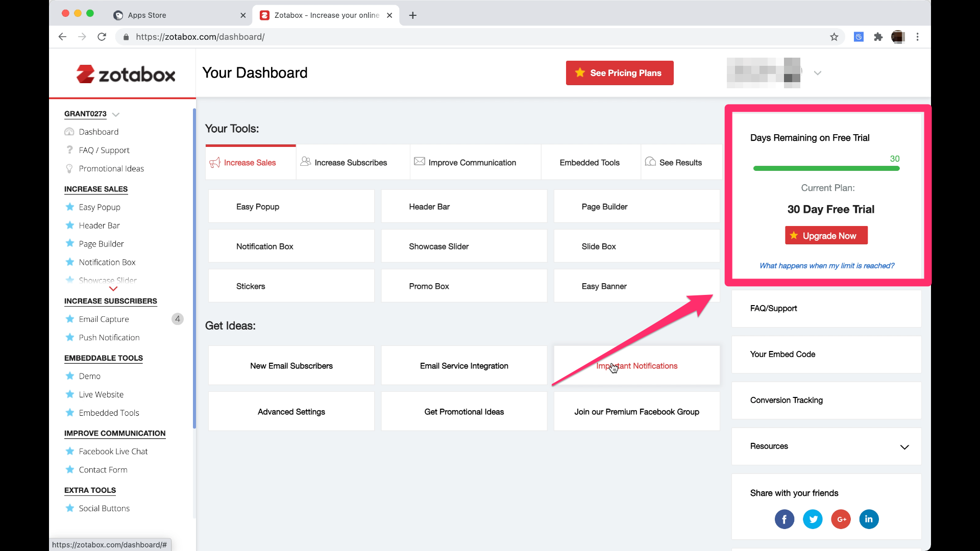This screenshot has width=980, height=551.
Task: Click the sidebar scrollbar
Action: coord(194,268)
